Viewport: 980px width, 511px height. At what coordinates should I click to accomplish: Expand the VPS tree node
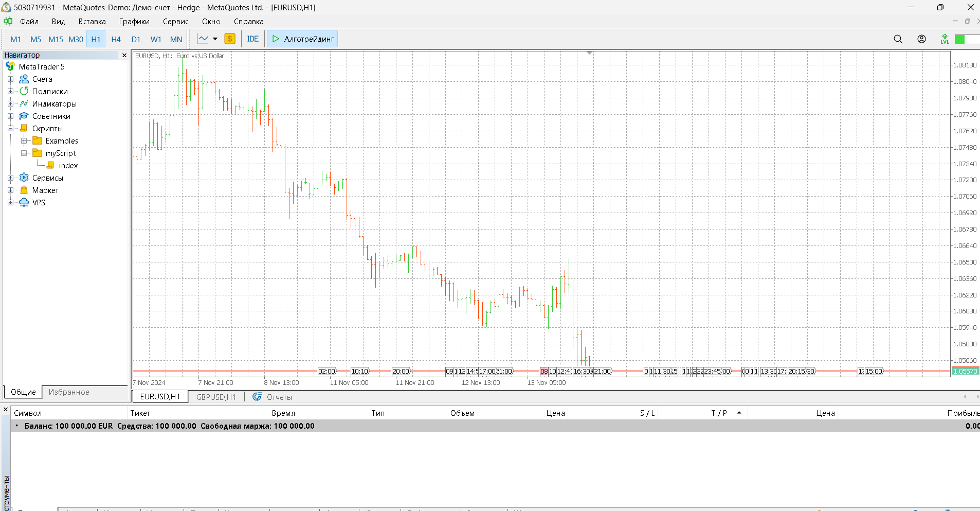click(10, 203)
